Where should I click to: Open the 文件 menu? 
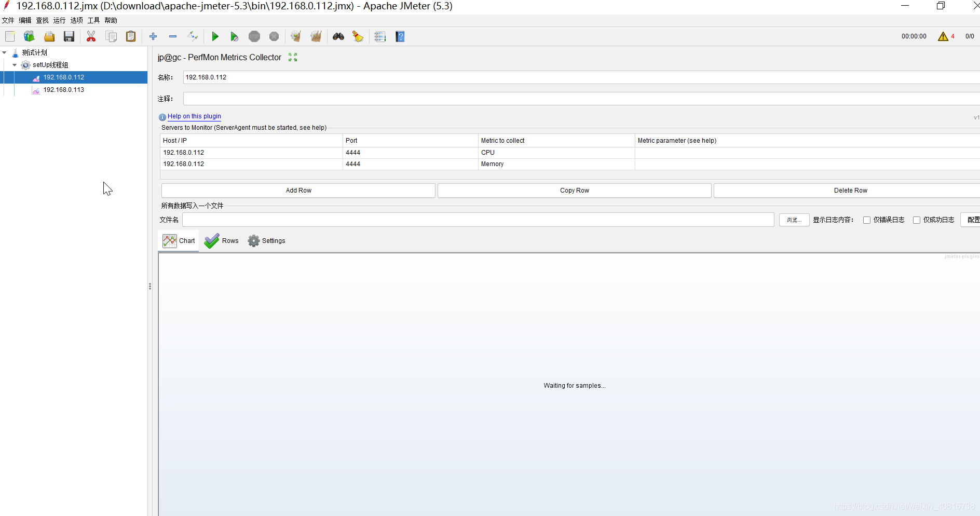[x=8, y=20]
